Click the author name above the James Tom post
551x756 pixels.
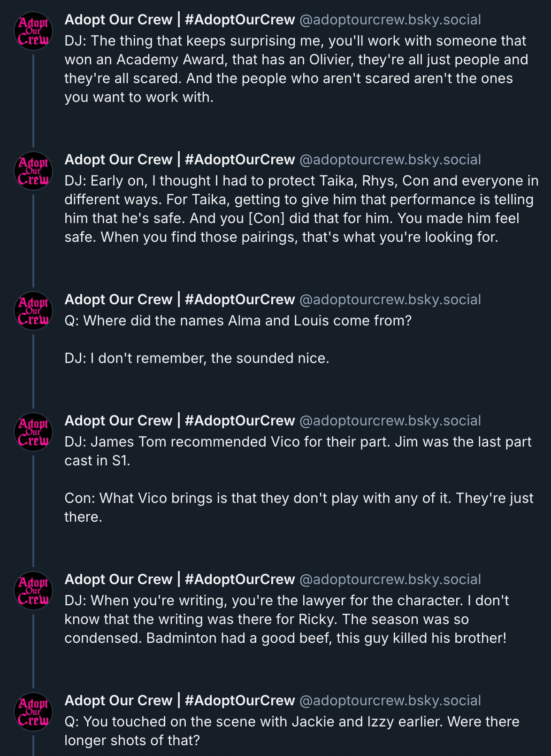pyautogui.click(x=179, y=421)
